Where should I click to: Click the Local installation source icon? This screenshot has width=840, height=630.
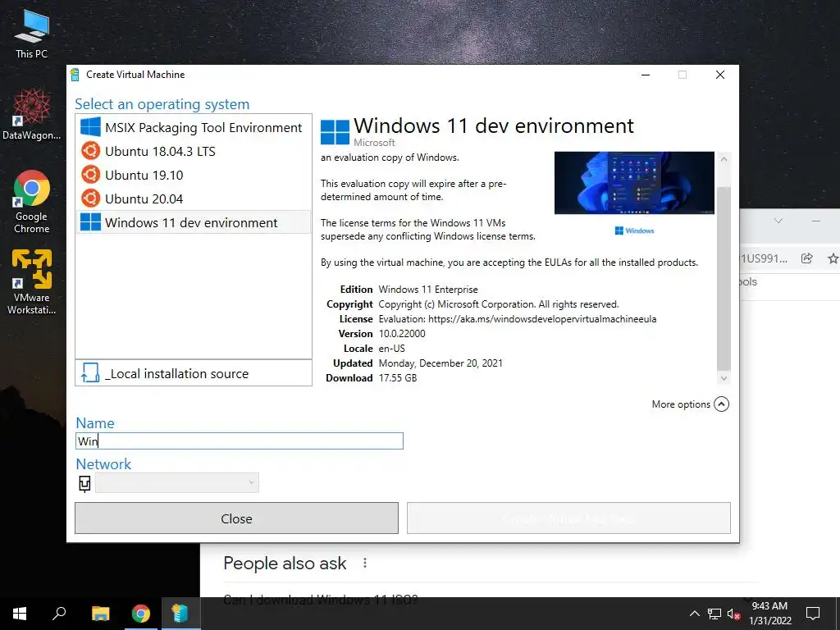click(x=89, y=373)
